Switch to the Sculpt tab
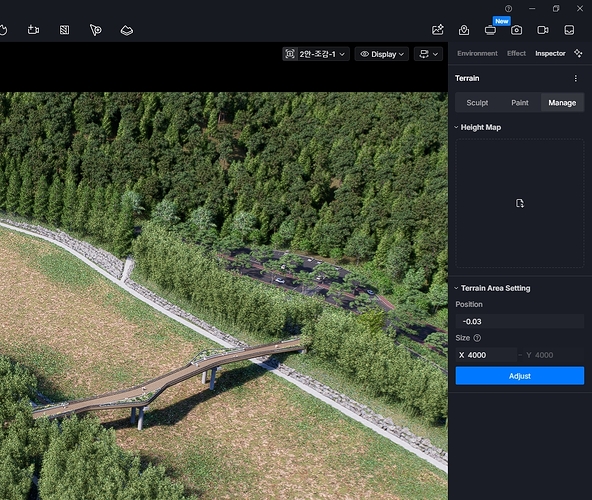Image resolution: width=592 pixels, height=500 pixels. click(x=477, y=103)
